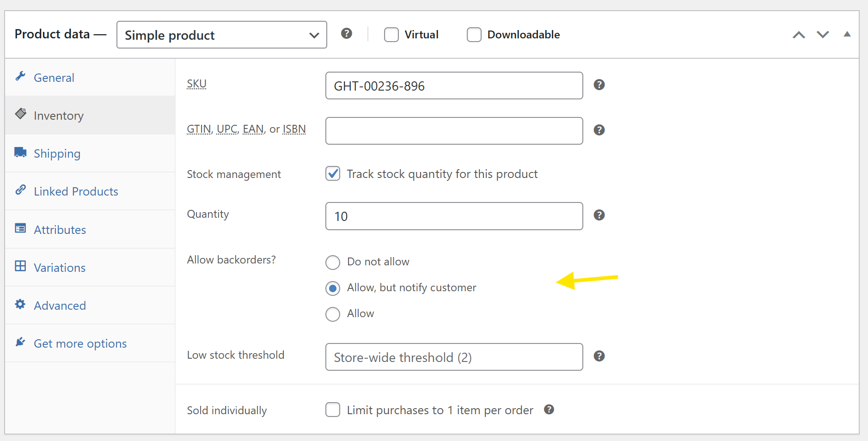This screenshot has height=441, width=868.
Task: Click help icon beside GTIN, UPC, EAN field
Action: click(x=599, y=130)
